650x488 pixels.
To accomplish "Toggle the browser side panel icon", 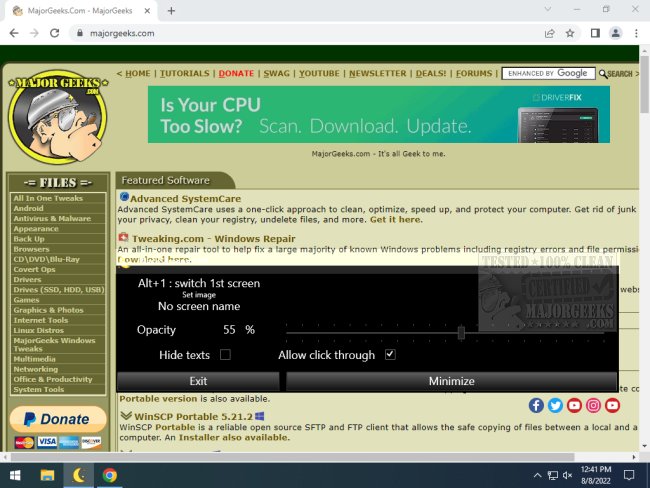I will tap(595, 33).
